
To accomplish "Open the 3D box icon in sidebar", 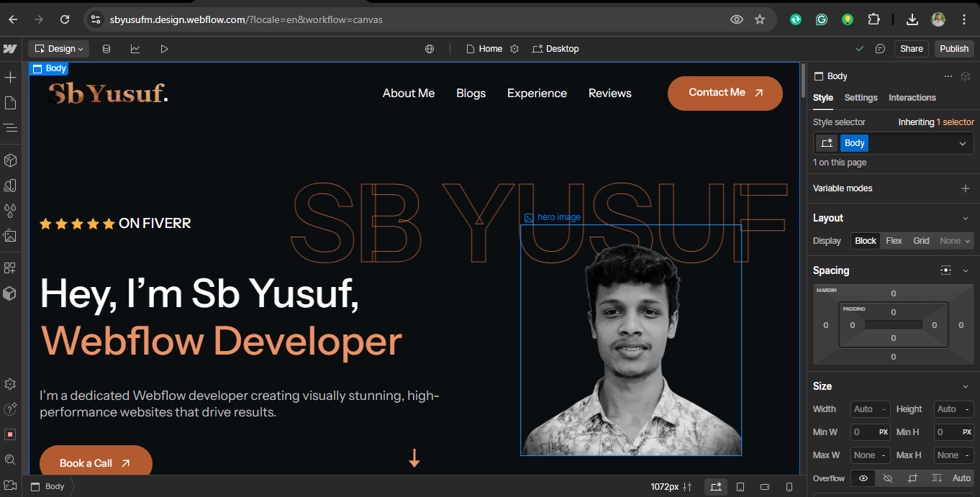I will (10, 293).
